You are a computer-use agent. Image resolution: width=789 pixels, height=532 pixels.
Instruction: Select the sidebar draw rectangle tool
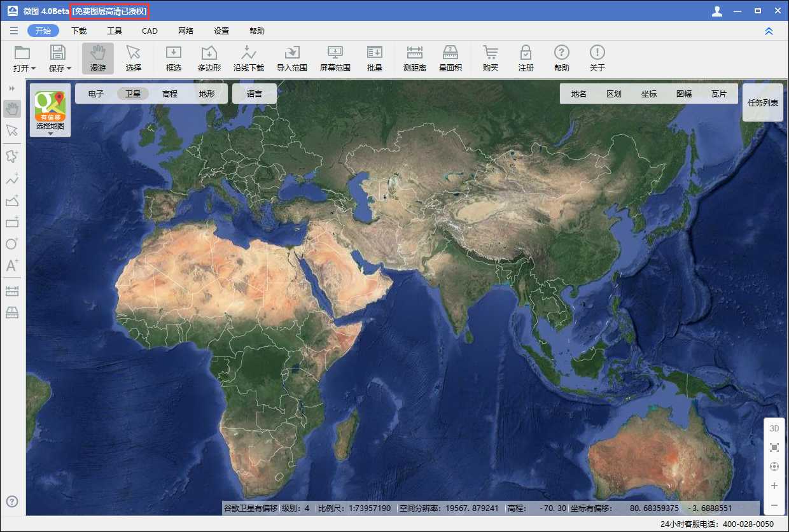click(12, 222)
